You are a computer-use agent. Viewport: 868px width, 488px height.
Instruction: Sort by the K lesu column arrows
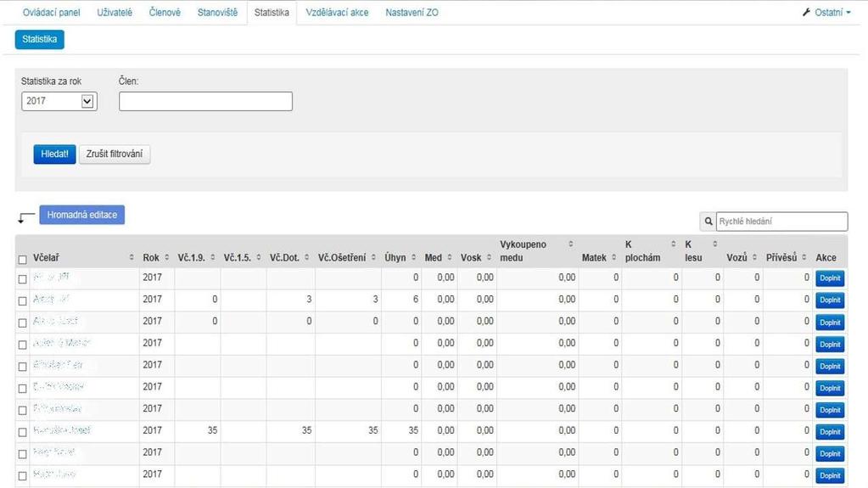coord(715,244)
